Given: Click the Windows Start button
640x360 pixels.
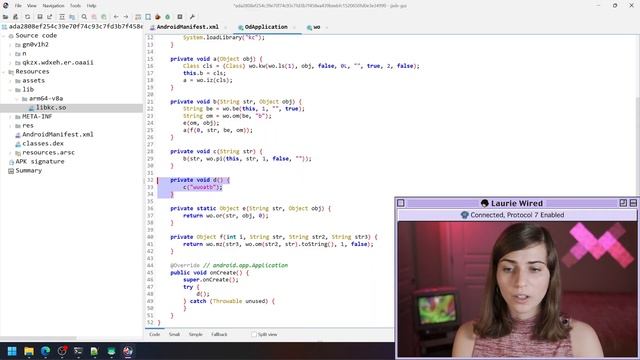Looking at the screenshot, I should pyautogui.click(x=12, y=351).
